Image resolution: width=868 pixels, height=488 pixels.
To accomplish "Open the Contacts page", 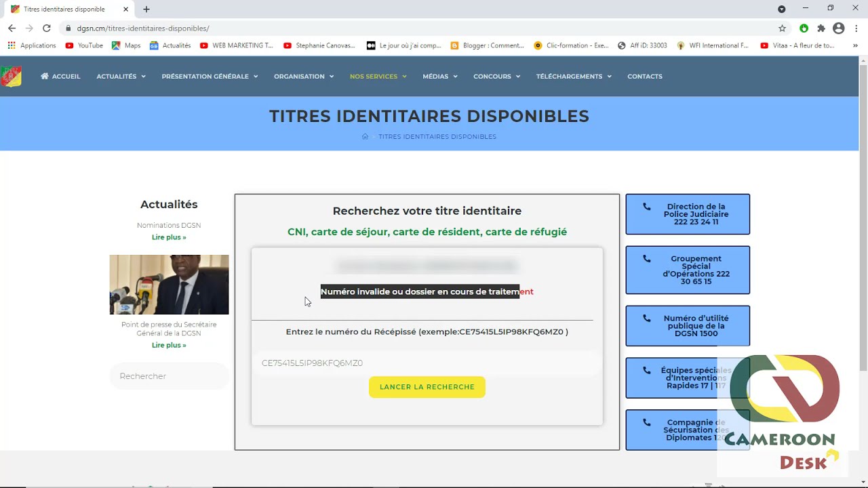I will (645, 77).
